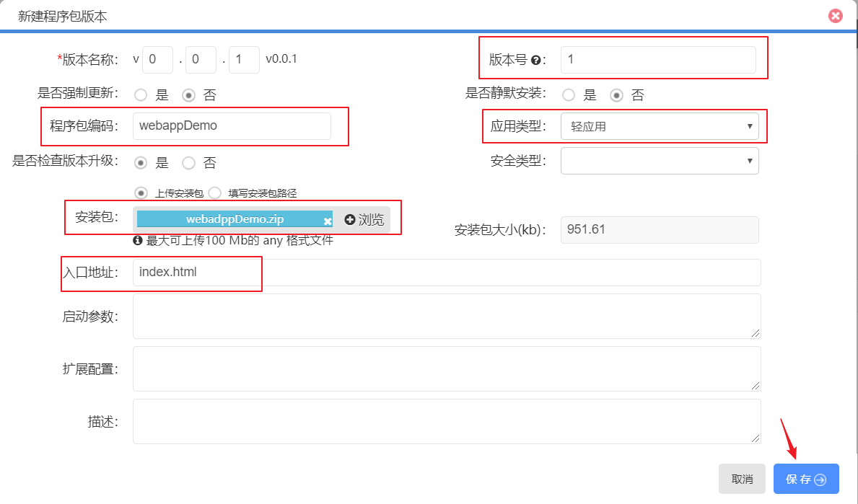Click the 保存 button

(x=806, y=479)
